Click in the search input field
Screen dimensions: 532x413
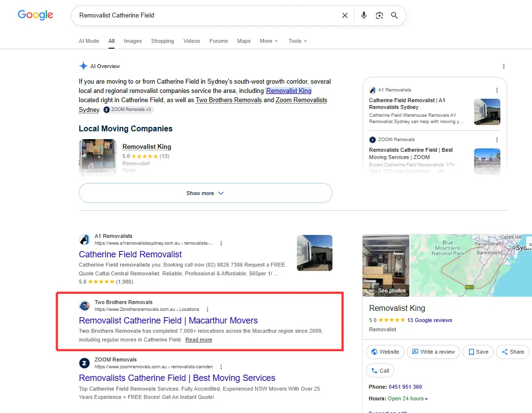point(207,15)
